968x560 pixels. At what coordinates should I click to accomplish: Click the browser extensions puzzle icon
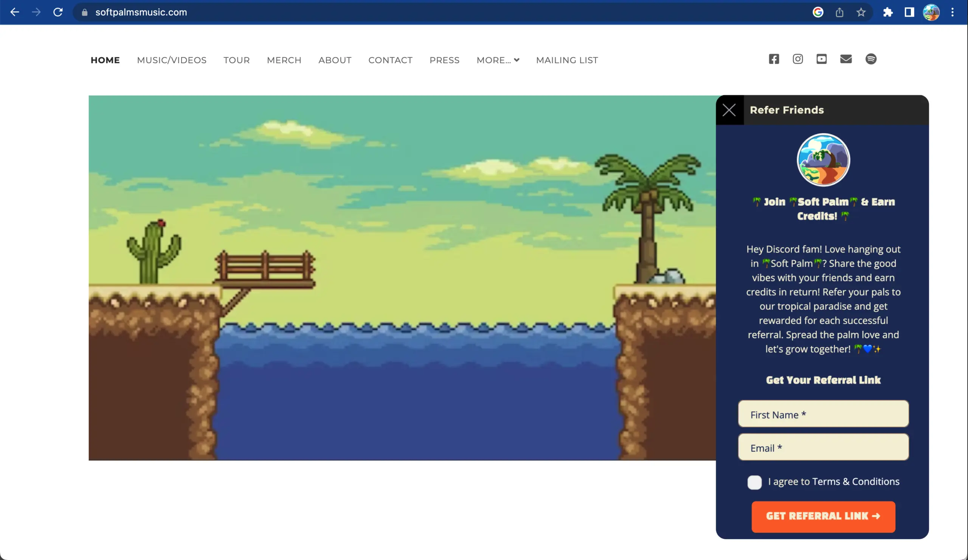pos(887,12)
